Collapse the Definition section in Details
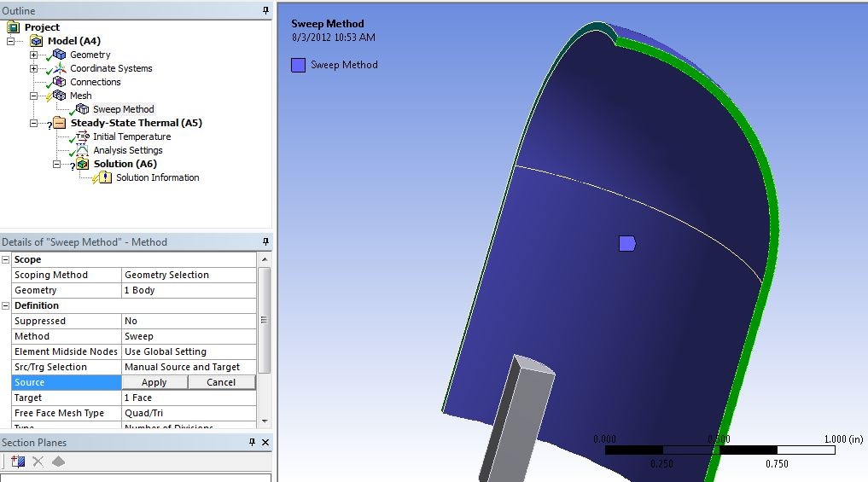 (5, 305)
